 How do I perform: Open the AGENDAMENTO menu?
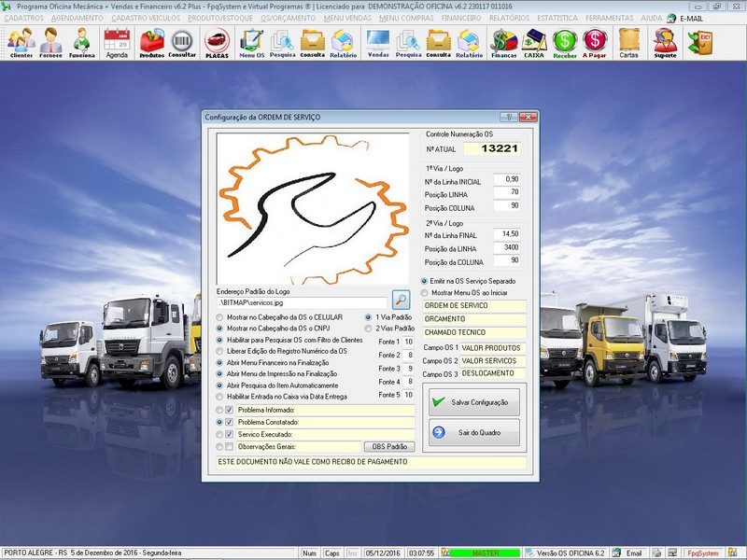click(x=78, y=18)
